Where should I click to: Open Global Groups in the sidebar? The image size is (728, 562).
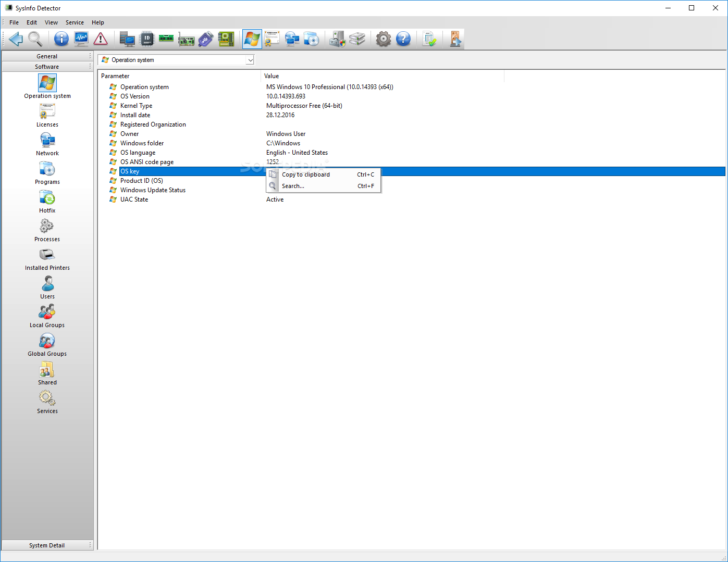tap(47, 344)
